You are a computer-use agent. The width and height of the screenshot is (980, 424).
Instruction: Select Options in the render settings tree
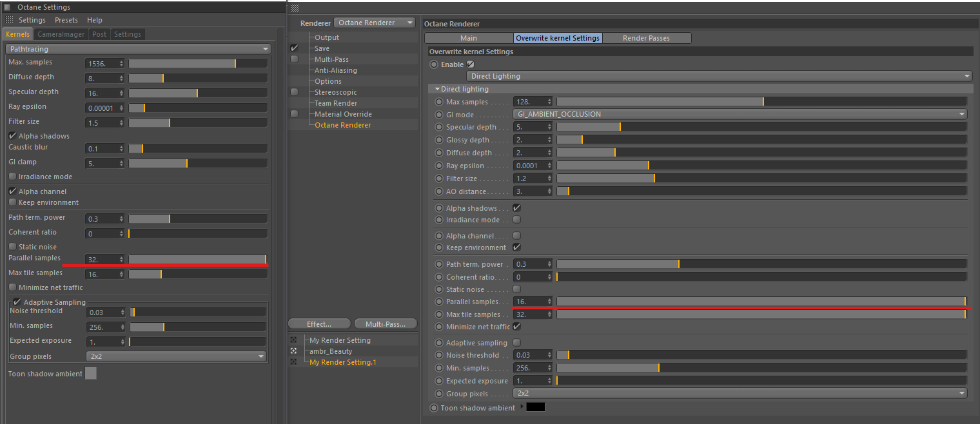coord(328,81)
